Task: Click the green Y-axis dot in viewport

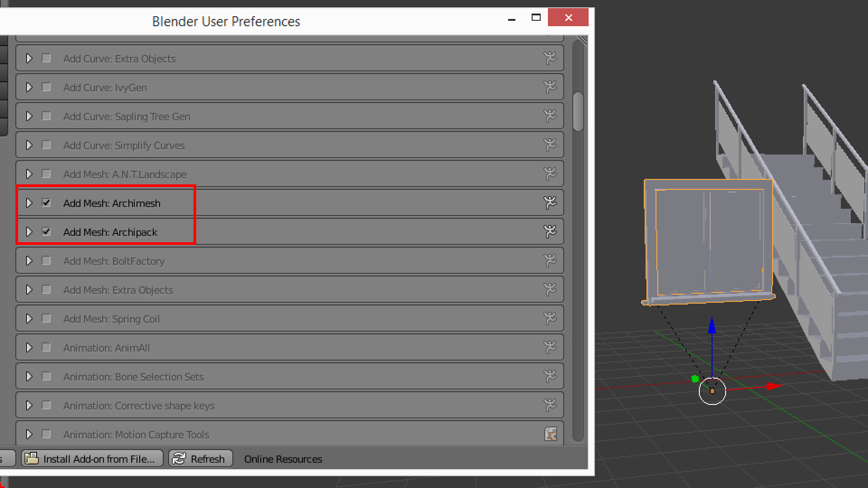Action: click(695, 379)
